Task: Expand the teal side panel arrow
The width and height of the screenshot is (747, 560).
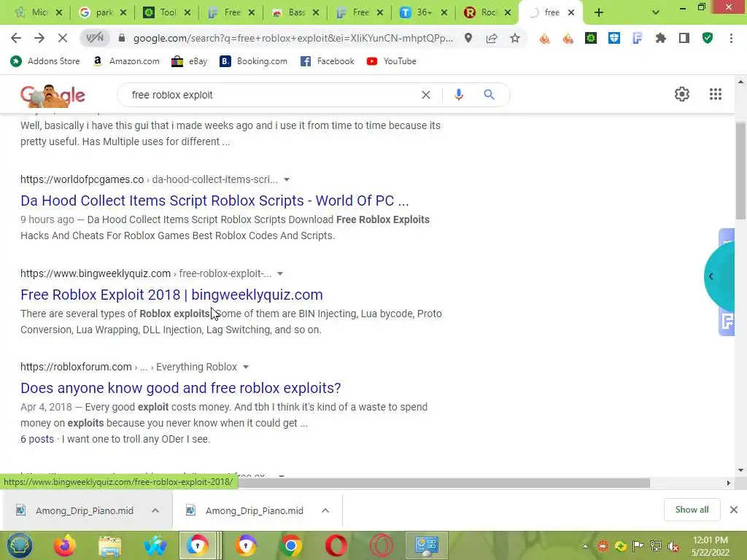Action: coord(711,276)
